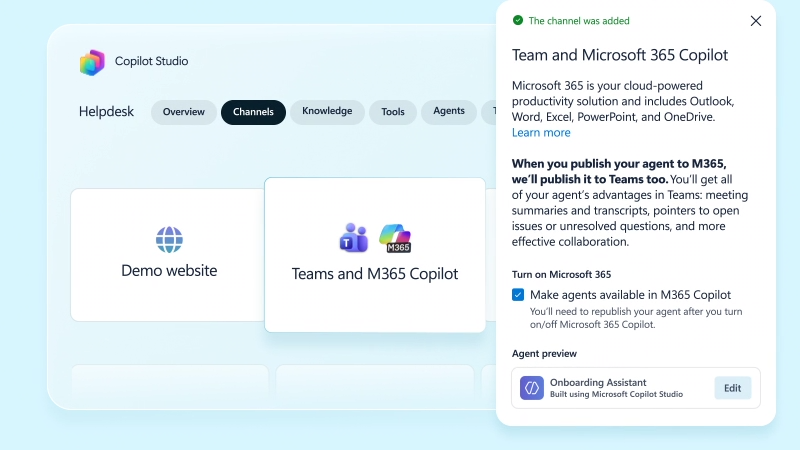Click 'The channel was added' notification text
The height and width of the screenshot is (450, 800).
click(579, 21)
